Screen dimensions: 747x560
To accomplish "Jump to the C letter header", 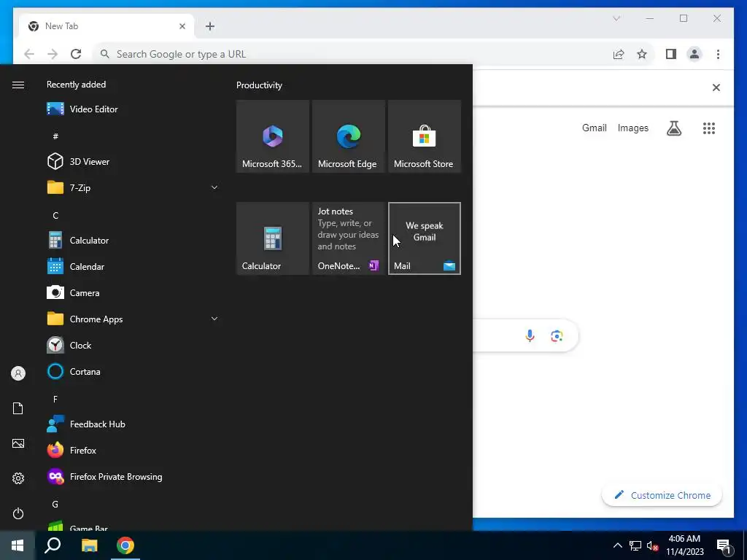I will 55,216.
